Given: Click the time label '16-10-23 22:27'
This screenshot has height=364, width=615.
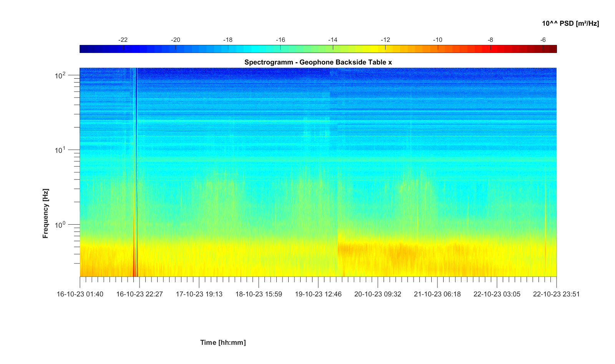Looking at the screenshot, I should pyautogui.click(x=140, y=294).
